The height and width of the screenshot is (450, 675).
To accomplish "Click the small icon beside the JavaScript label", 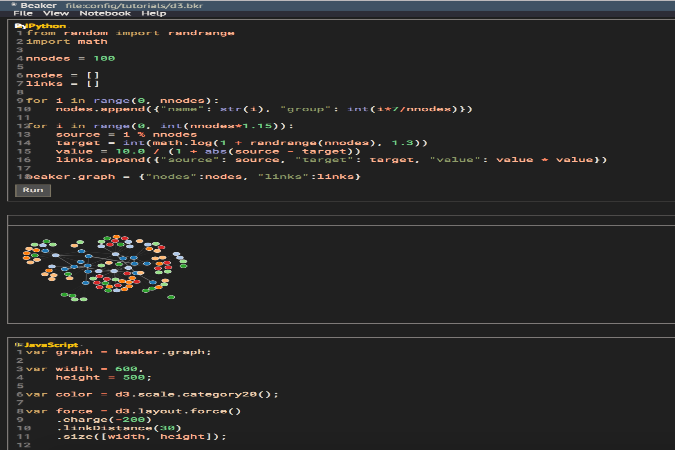I will [x=17, y=343].
